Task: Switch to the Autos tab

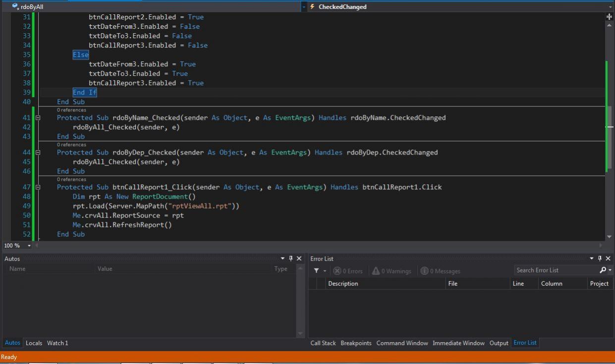Action: tap(12, 343)
